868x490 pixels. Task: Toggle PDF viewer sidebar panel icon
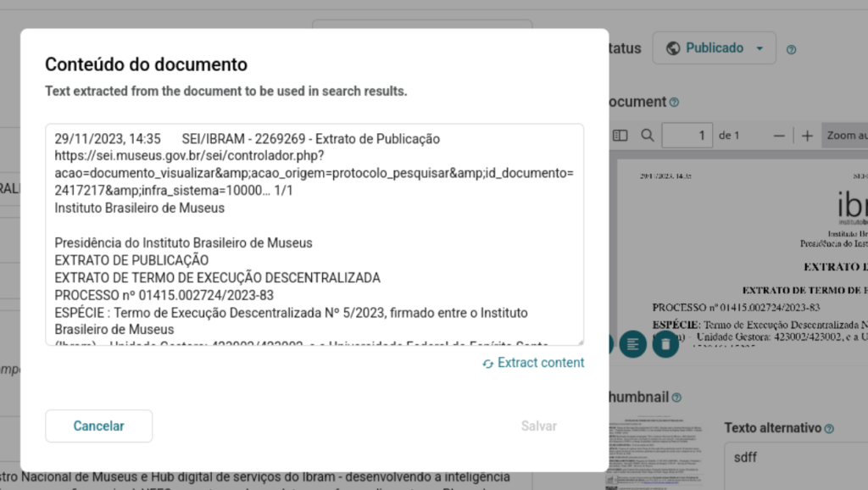pyautogui.click(x=620, y=136)
